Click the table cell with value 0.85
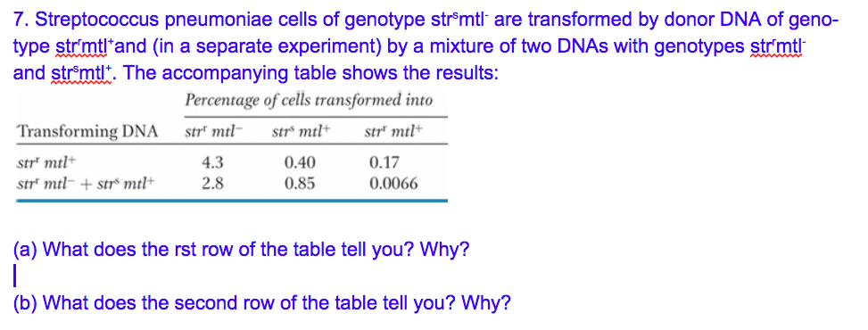The image size is (868, 330). [300, 182]
